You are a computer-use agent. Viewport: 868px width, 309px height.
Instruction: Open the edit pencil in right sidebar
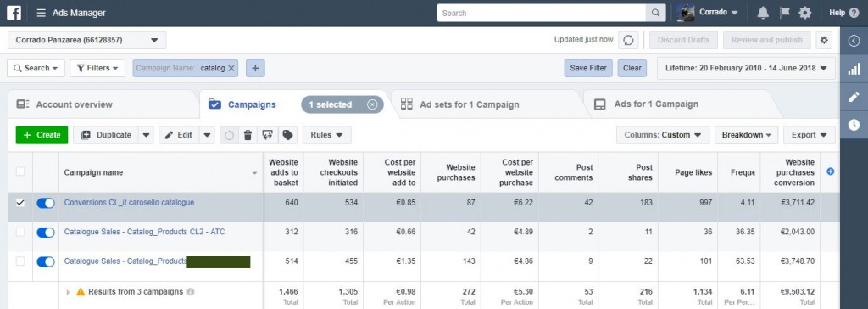click(x=854, y=97)
